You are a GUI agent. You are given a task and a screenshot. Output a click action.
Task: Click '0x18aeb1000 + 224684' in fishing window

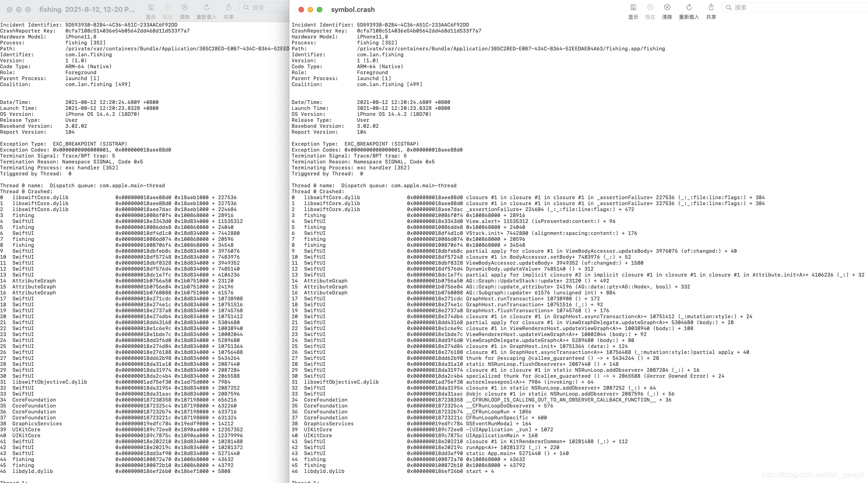[x=206, y=209]
